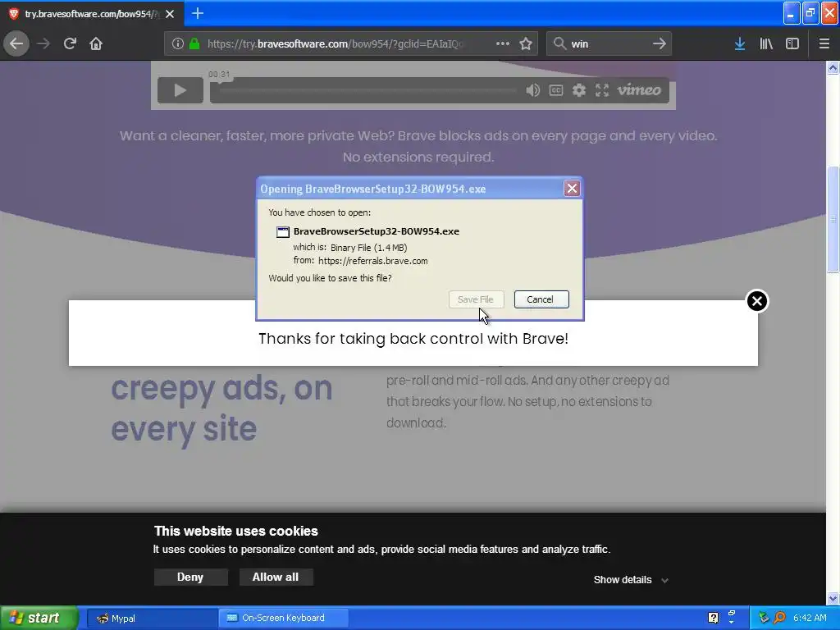This screenshot has height=630, width=840.
Task: Click the tray magnifier search icon
Action: [x=780, y=618]
